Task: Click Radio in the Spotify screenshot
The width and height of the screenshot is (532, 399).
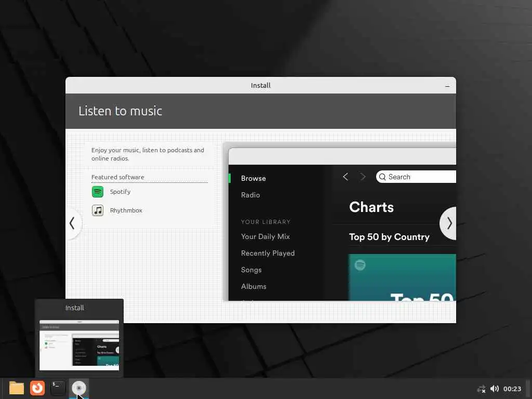Action: (x=250, y=195)
